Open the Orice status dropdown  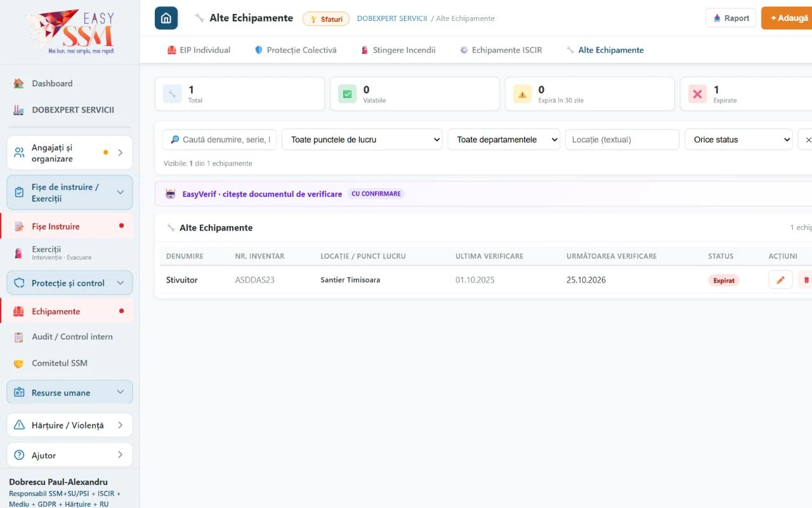[x=738, y=140]
